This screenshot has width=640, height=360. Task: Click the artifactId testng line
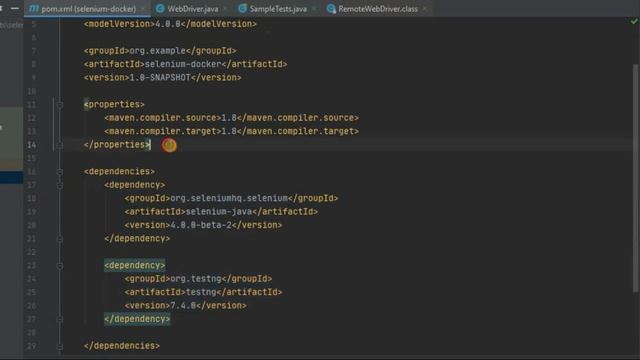pos(203,292)
